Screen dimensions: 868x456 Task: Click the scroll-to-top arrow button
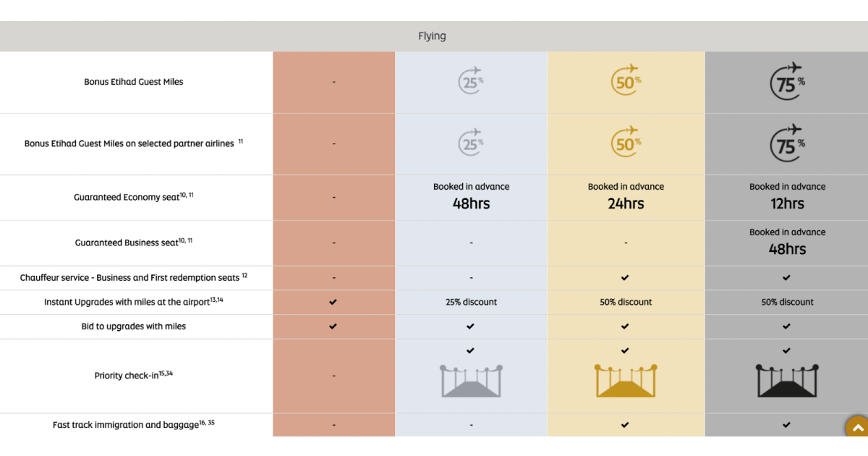(858, 427)
